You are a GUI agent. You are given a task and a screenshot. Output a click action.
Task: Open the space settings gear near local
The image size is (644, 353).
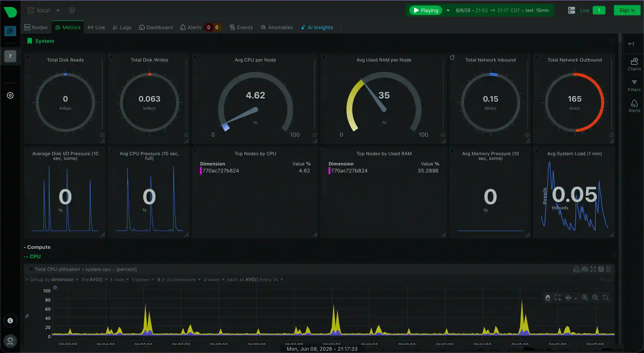coord(72,10)
